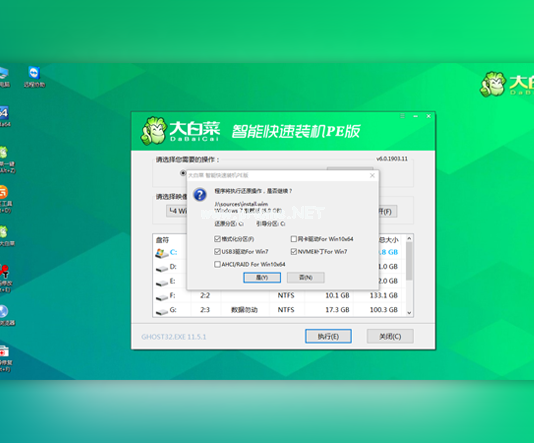Viewport: 534px width, 443px height.
Task: Select the D: drive icon in list
Action: tap(162, 268)
